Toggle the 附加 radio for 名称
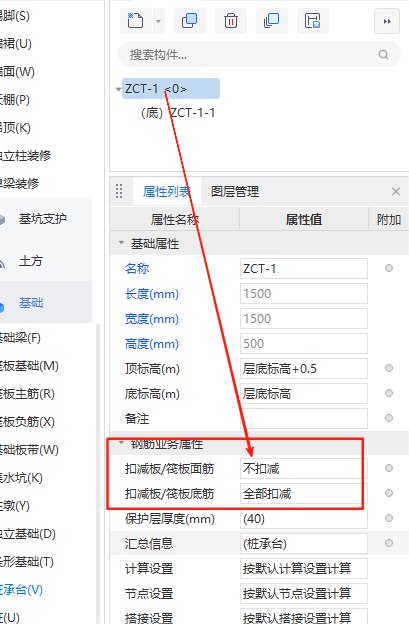 [x=389, y=268]
